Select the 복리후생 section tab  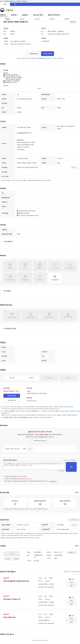(x=52, y=19)
